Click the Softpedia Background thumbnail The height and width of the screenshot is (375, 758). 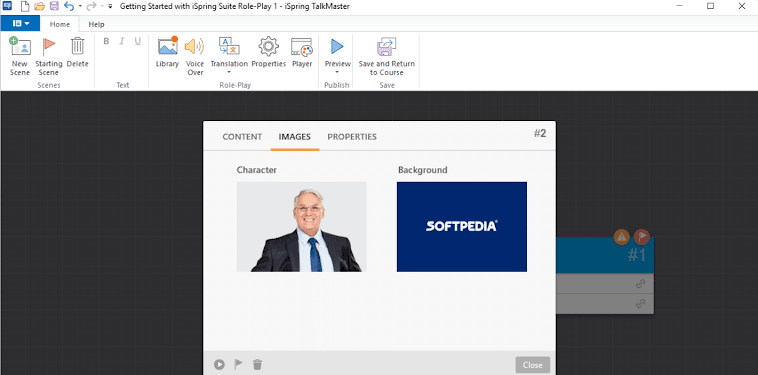pyautogui.click(x=462, y=227)
